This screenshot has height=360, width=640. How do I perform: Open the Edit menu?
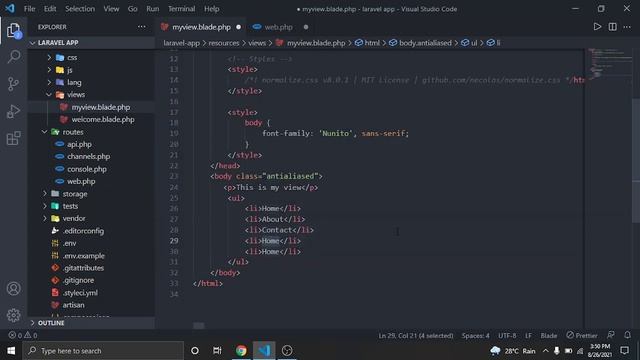click(x=50, y=9)
